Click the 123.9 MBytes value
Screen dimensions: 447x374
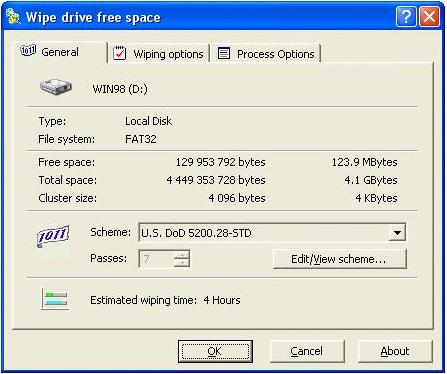click(364, 162)
